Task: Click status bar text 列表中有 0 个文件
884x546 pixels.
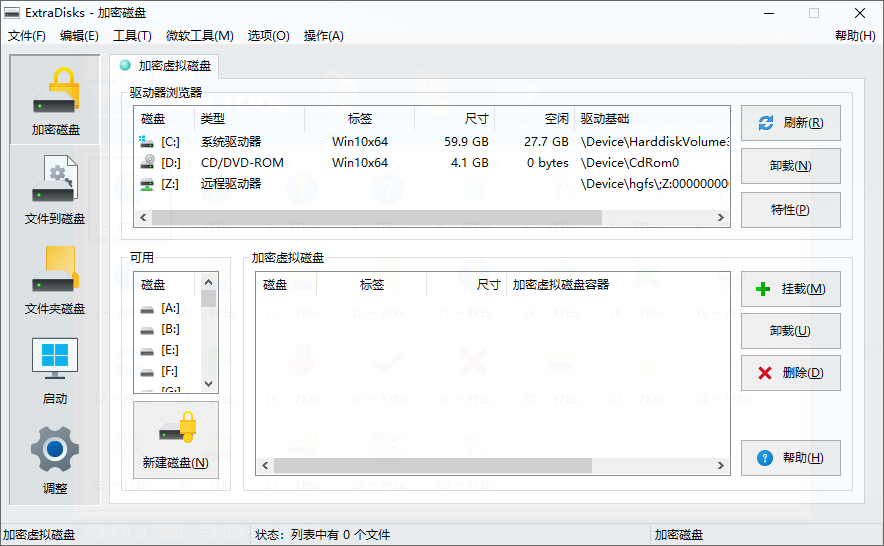Action: [x=341, y=535]
